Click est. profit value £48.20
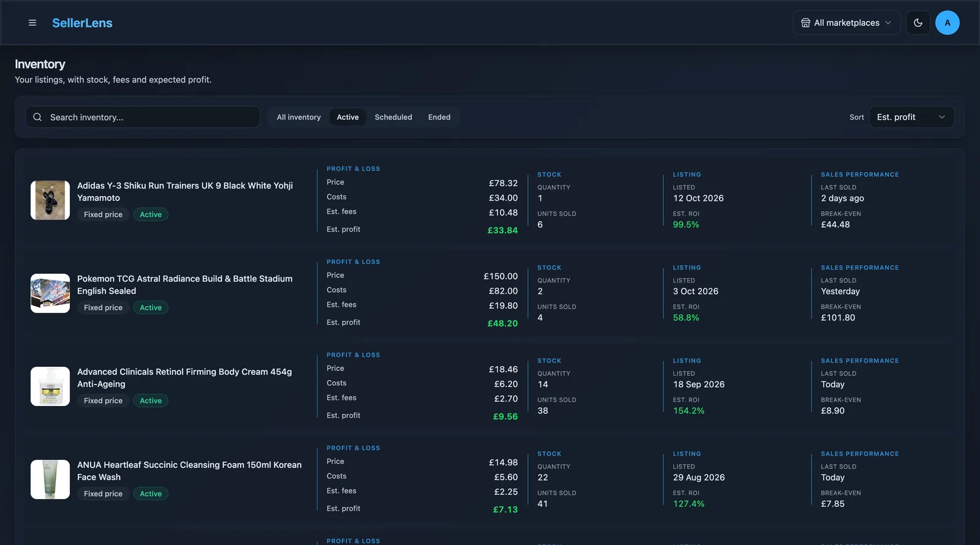980x545 pixels. (502, 323)
